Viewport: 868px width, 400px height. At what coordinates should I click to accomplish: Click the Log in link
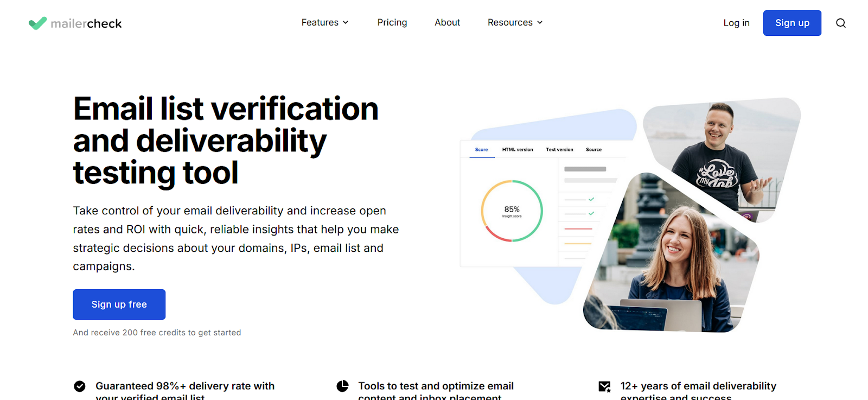click(x=736, y=23)
